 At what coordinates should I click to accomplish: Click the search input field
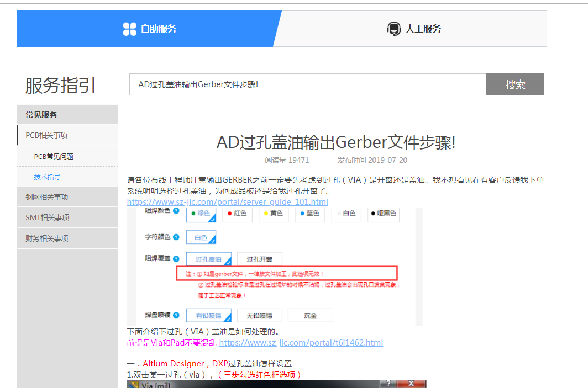coord(307,84)
